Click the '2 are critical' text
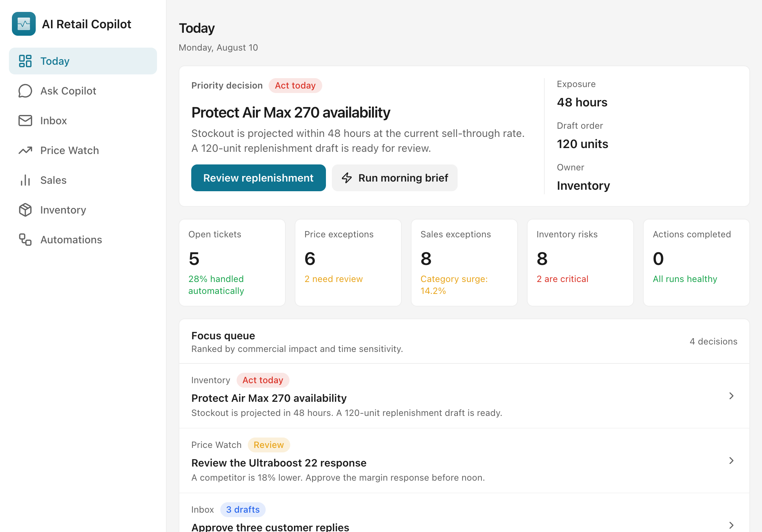 pyautogui.click(x=563, y=279)
